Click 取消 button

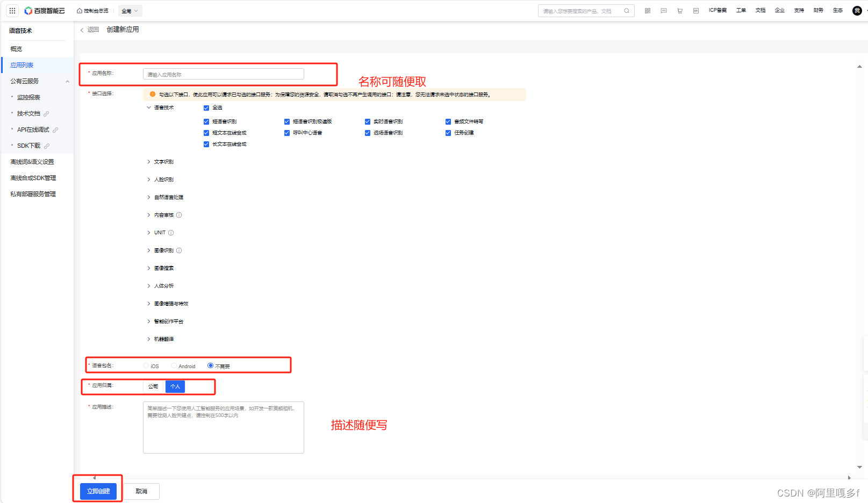[x=141, y=491]
